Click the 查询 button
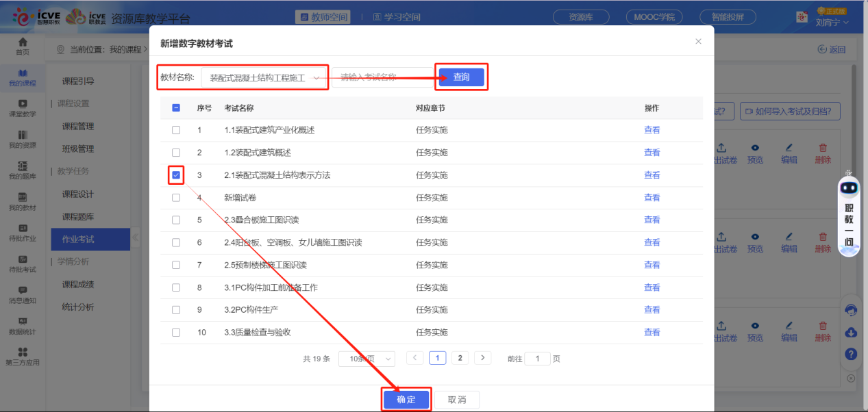 462,77
